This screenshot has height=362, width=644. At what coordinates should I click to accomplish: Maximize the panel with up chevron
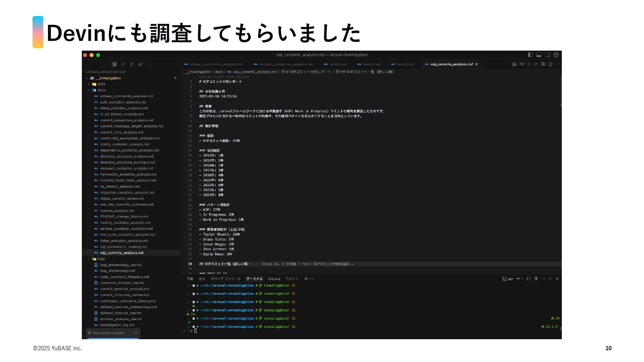(550, 279)
